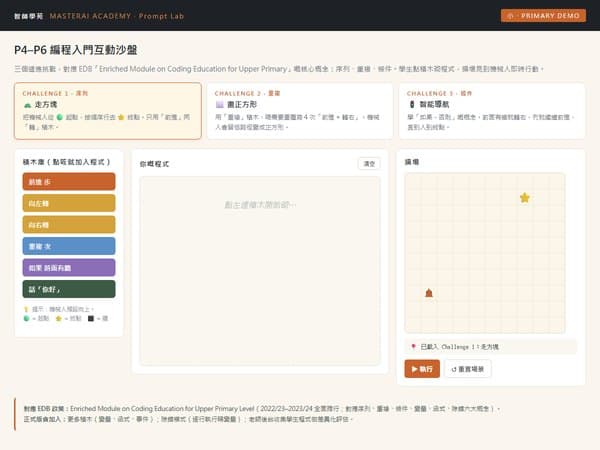
Task: Reset the scene with the reset button
Action: coord(468,369)
